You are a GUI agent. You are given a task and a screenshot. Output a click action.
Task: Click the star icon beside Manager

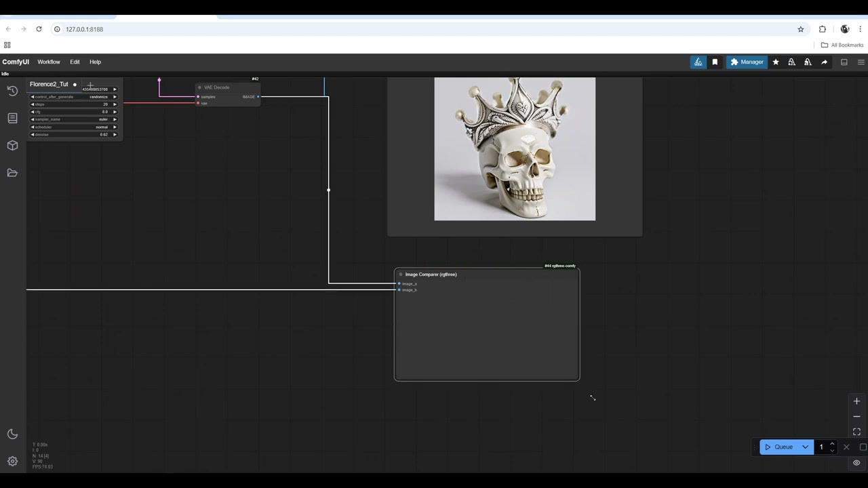(776, 62)
